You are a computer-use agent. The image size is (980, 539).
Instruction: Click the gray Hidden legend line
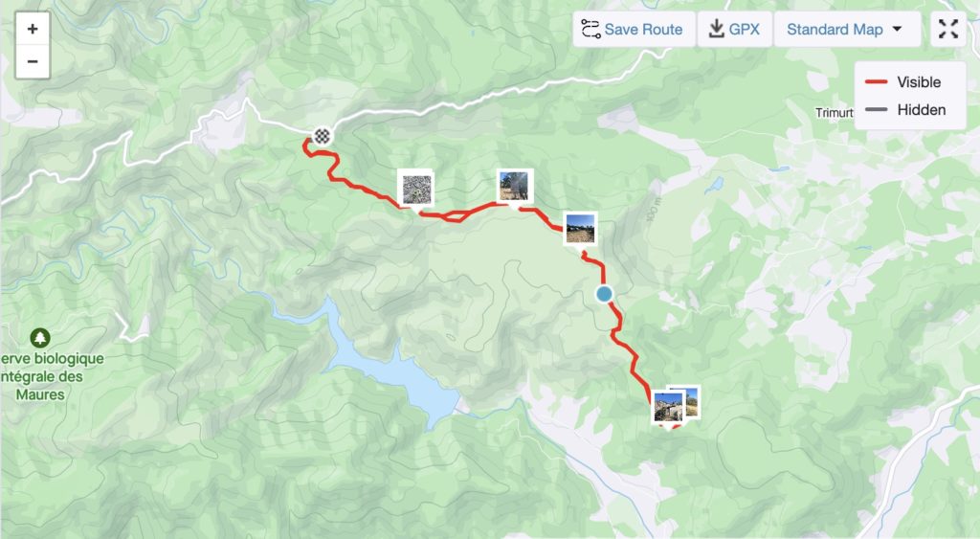click(877, 109)
